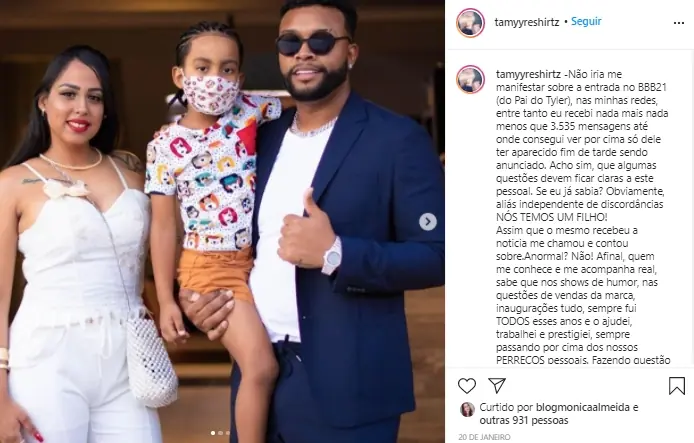The width and height of the screenshot is (694, 443).
Task: Save the post with the bookmark icon
Action: coord(677,386)
